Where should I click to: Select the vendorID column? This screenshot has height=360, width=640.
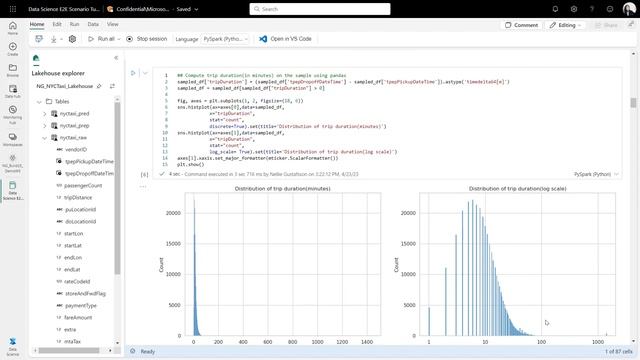pos(71,150)
